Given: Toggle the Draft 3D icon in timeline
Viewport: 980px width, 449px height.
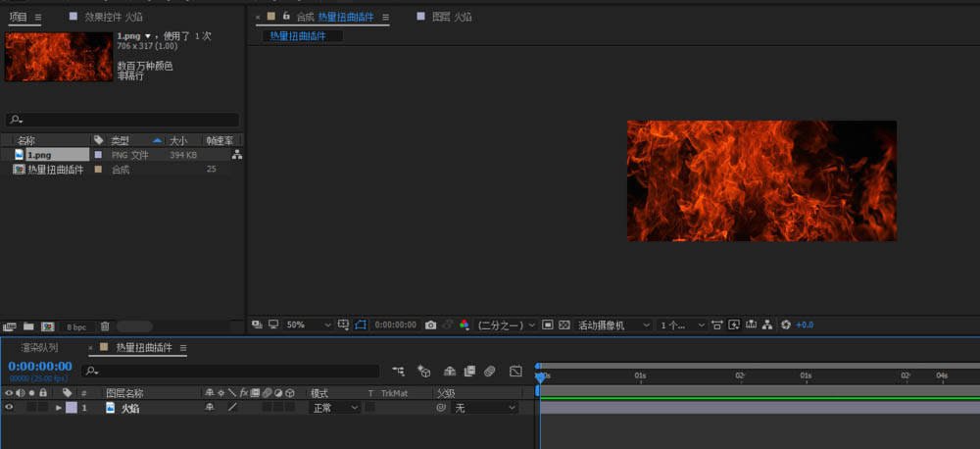Looking at the screenshot, I should (x=424, y=371).
